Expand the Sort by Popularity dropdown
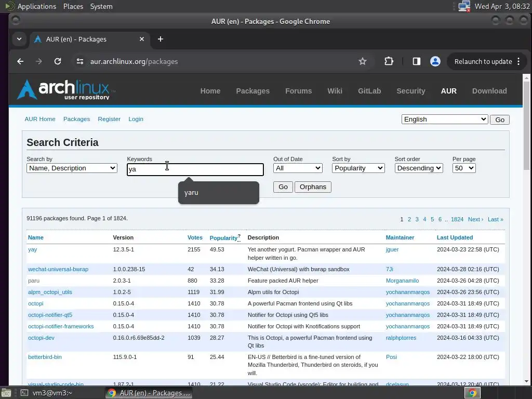Image resolution: width=532 pixels, height=399 pixels. (x=358, y=168)
